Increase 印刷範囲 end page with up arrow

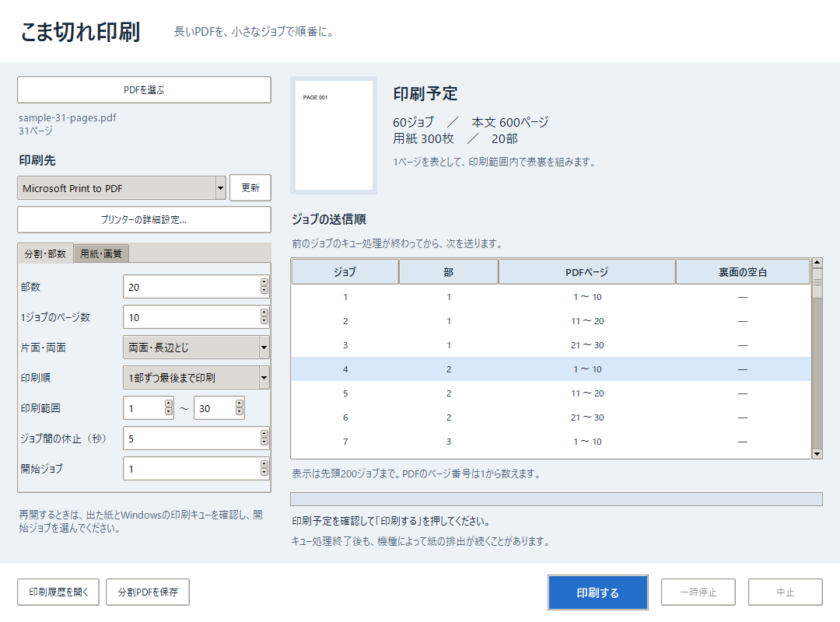240,404
